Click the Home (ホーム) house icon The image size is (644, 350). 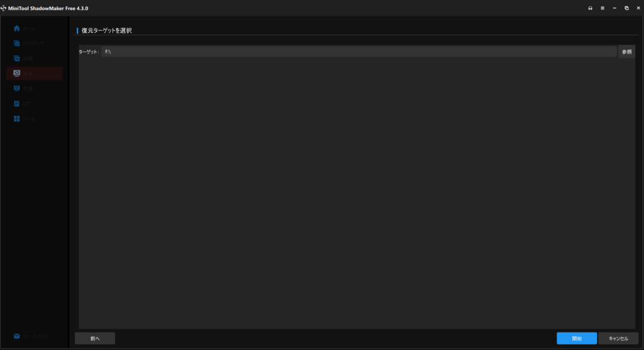[16, 28]
